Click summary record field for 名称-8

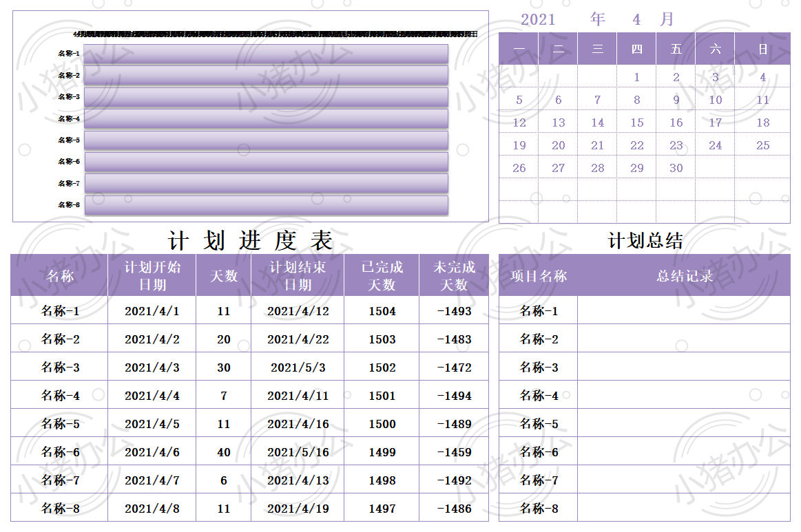click(x=684, y=509)
